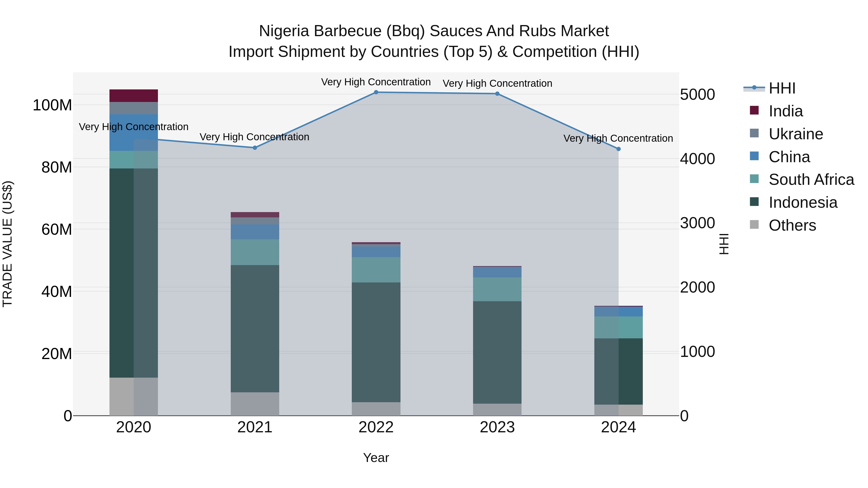Select the 2022 HHI data point

click(376, 92)
